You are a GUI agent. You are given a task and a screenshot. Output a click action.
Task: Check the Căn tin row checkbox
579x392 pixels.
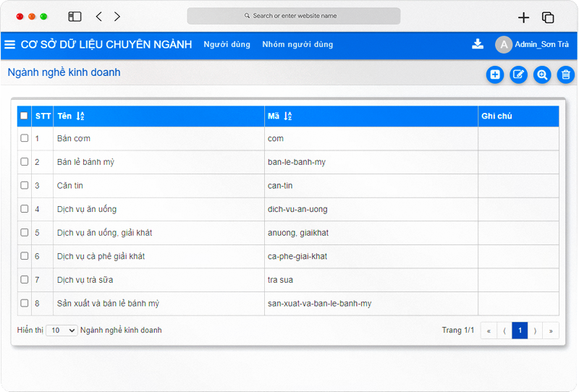click(25, 185)
